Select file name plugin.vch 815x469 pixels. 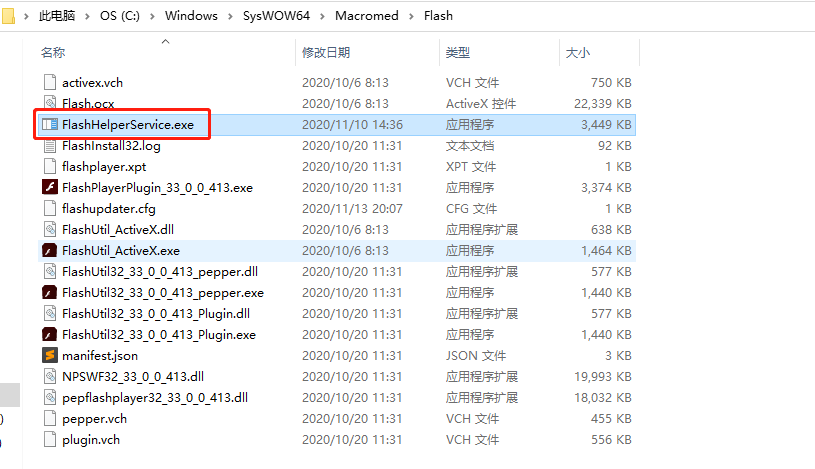pos(91,440)
